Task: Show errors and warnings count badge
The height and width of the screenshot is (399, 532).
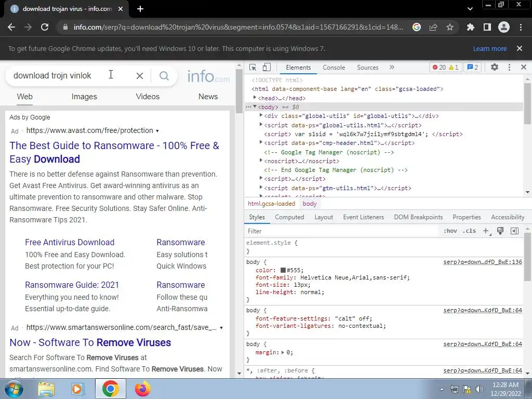Action: pos(445,67)
